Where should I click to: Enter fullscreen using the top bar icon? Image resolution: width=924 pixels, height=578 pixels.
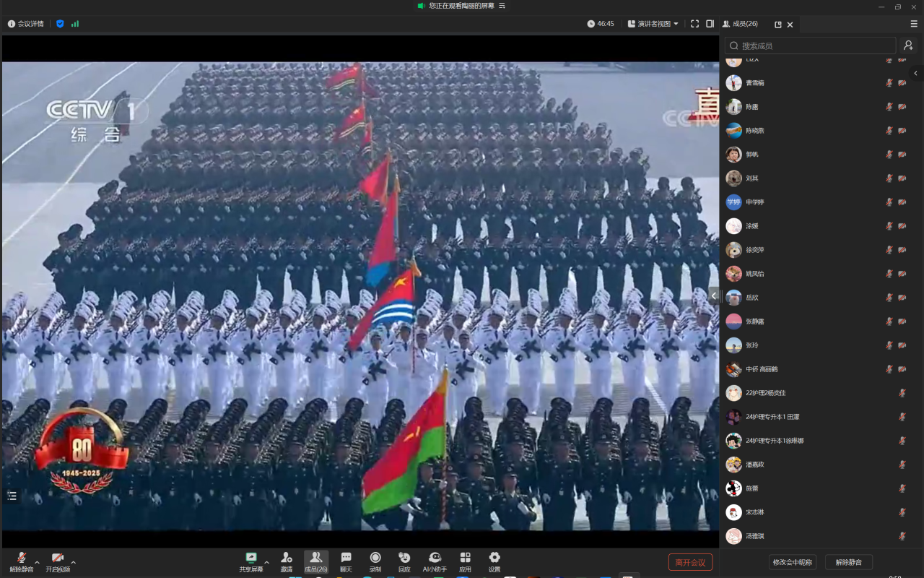click(x=694, y=24)
